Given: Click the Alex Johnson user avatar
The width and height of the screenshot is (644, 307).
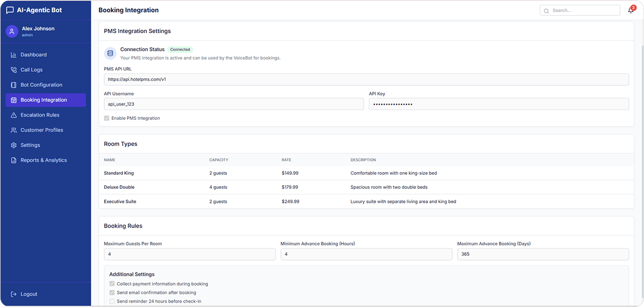Looking at the screenshot, I should click(12, 31).
